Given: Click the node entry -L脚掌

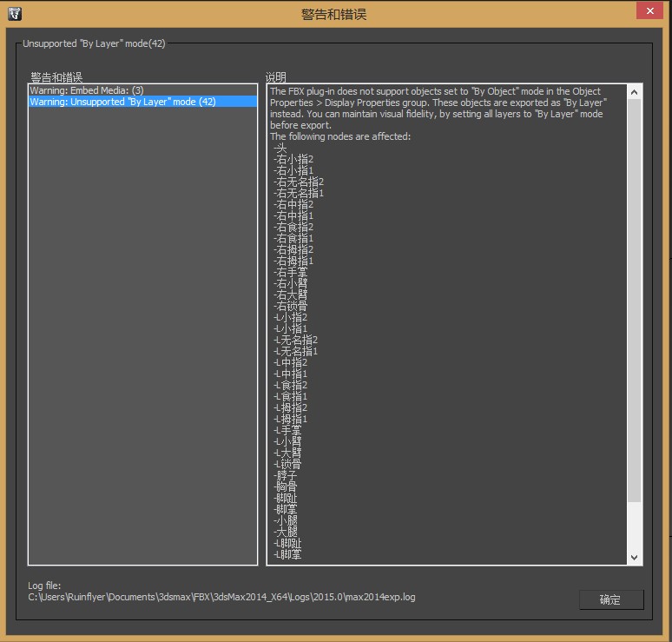Looking at the screenshot, I should coord(287,554).
